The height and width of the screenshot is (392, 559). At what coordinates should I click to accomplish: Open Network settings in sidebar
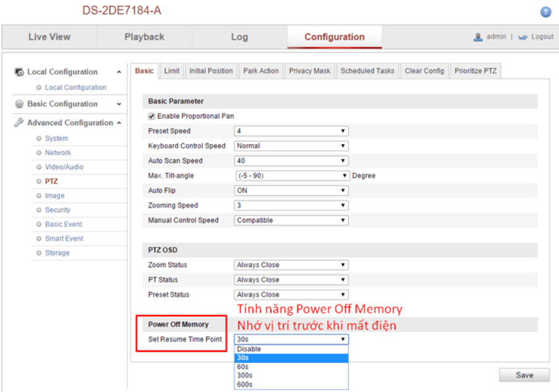pyautogui.click(x=58, y=153)
